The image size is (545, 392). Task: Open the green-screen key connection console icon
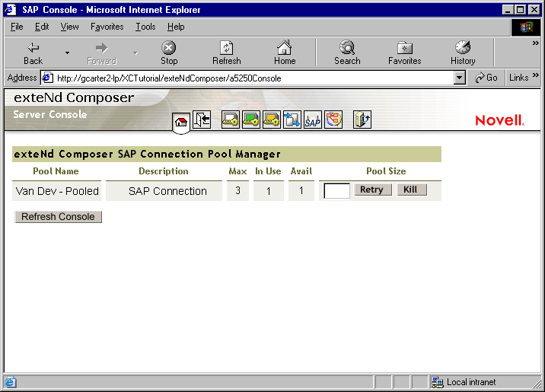click(x=251, y=120)
